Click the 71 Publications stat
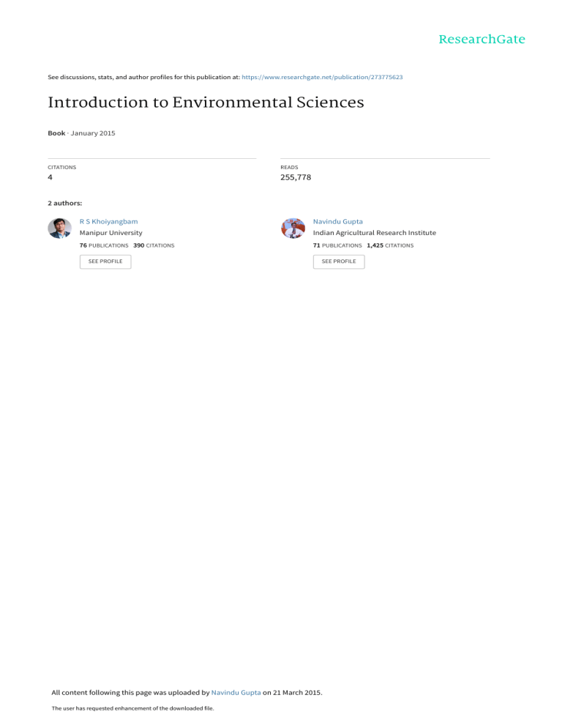 tap(337, 245)
